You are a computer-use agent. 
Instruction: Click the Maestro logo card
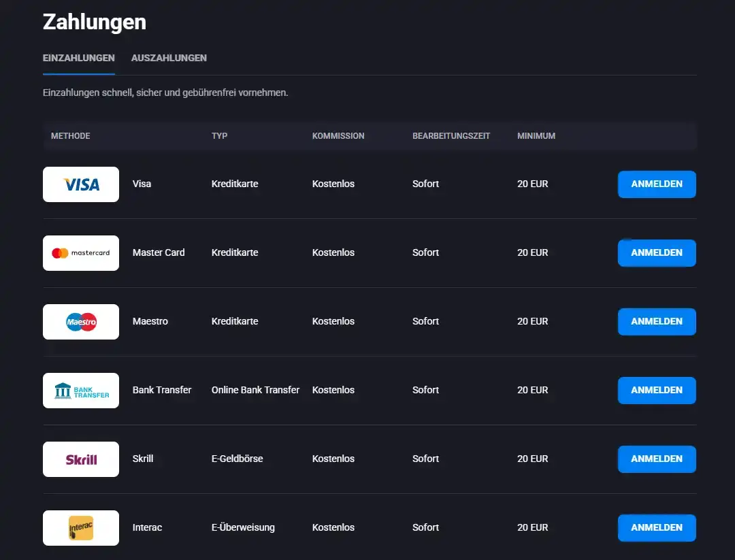[x=80, y=321]
